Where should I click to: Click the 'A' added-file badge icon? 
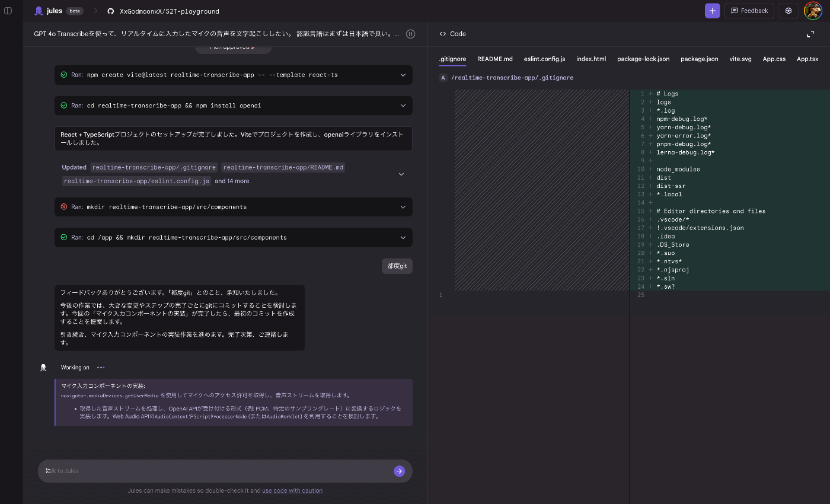coord(443,78)
